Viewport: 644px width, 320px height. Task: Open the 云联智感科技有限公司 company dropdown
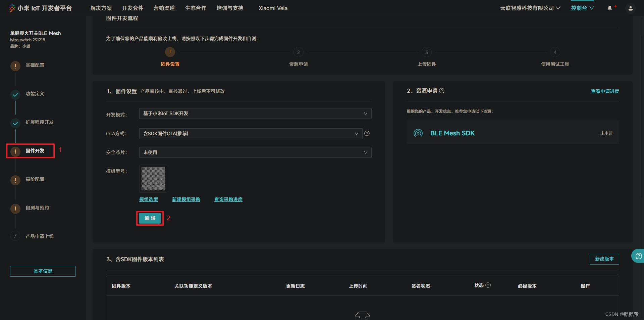[x=530, y=8]
